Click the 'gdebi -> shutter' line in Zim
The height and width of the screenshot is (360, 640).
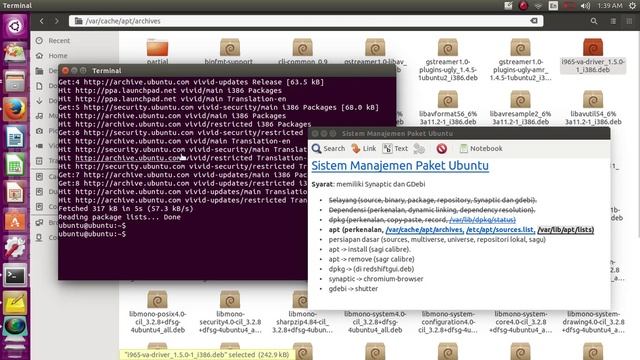click(353, 289)
